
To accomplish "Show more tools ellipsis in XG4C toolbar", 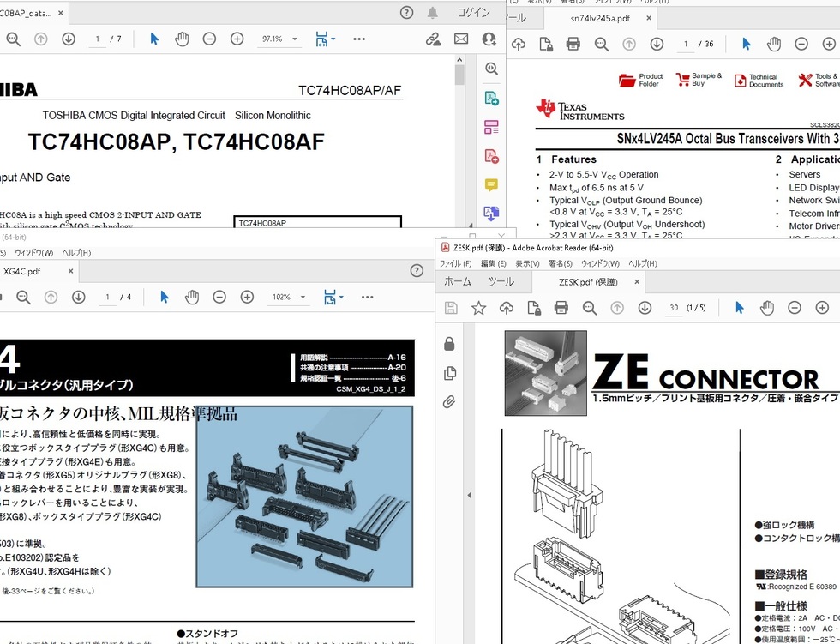I will (x=367, y=297).
